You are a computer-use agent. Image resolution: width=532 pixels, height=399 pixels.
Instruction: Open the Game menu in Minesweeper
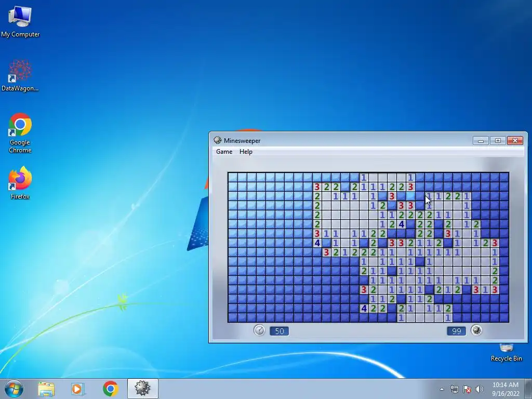tap(224, 152)
